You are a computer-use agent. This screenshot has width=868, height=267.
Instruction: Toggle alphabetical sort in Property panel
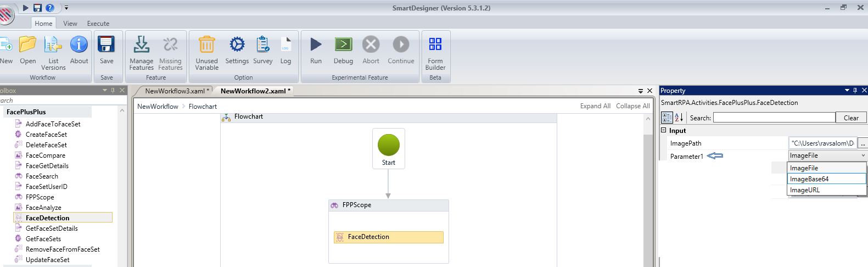(679, 118)
